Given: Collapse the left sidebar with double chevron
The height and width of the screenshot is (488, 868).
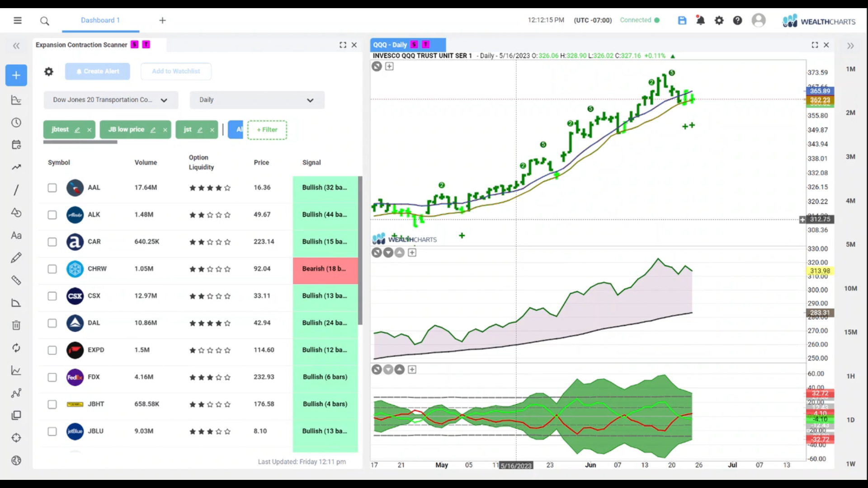Looking at the screenshot, I should coord(16,46).
